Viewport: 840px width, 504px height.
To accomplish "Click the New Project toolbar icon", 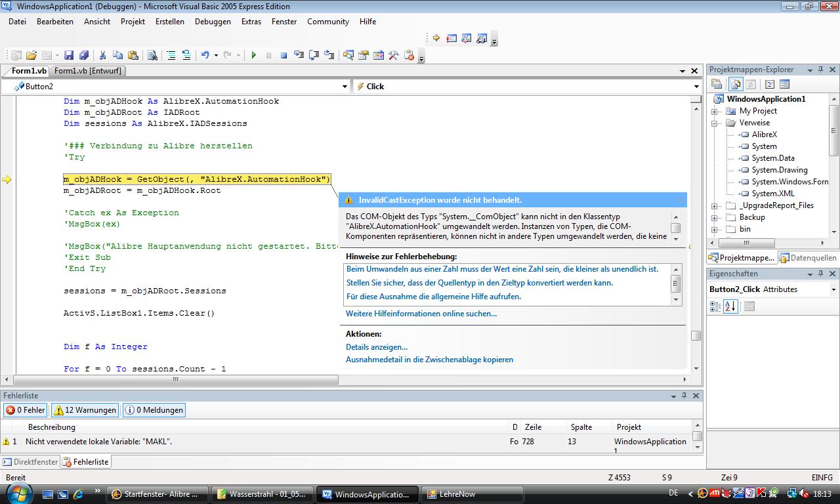I will (x=16, y=56).
